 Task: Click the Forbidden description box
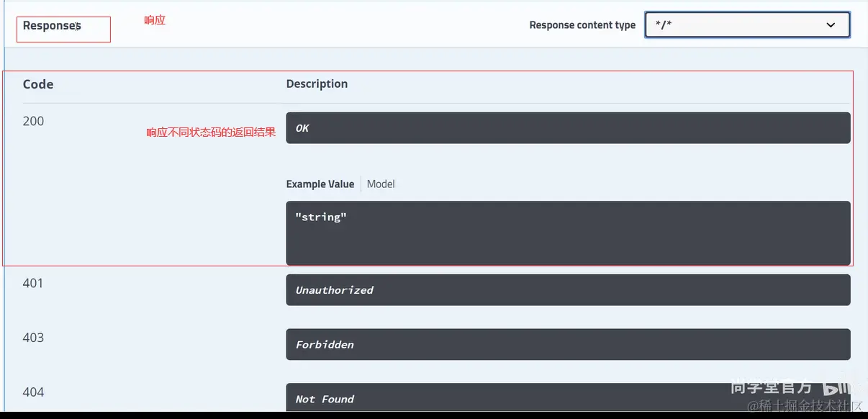pos(568,344)
